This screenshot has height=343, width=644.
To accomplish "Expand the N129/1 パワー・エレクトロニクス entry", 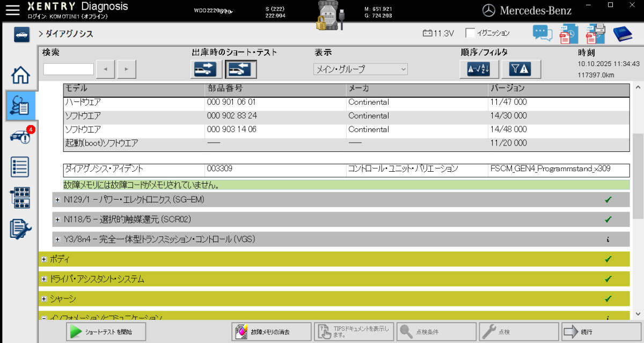I will [x=57, y=199].
